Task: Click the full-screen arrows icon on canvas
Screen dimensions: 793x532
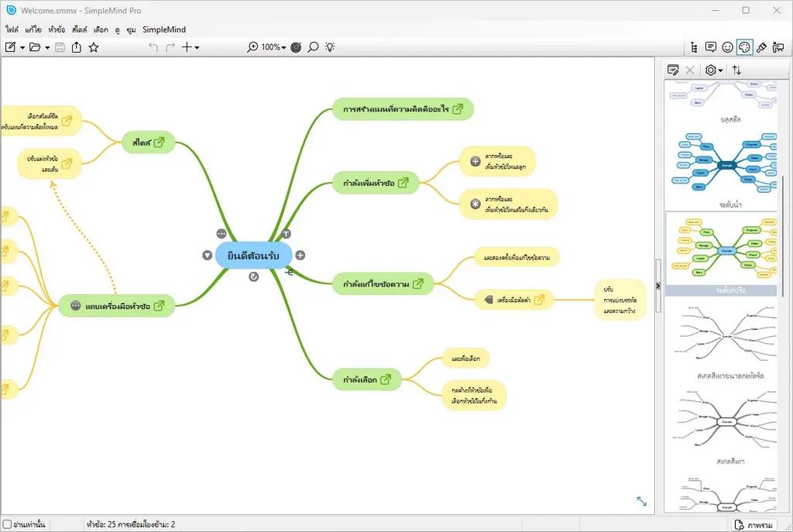Action: [x=642, y=501]
